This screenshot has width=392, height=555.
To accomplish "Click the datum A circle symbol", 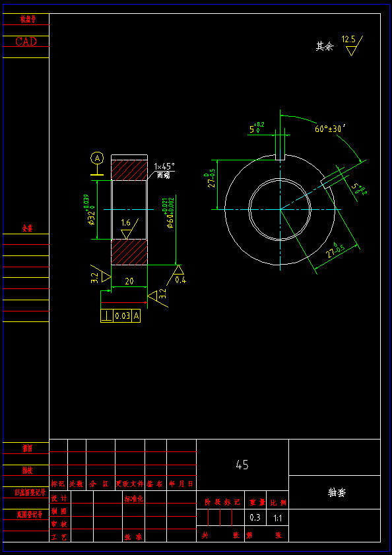I will click(x=97, y=158).
